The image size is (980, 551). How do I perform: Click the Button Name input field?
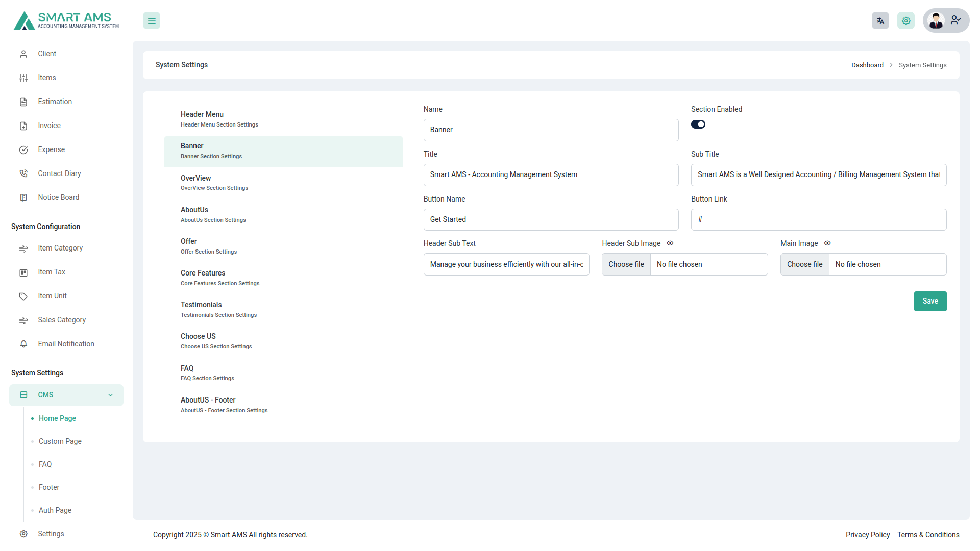[551, 219]
